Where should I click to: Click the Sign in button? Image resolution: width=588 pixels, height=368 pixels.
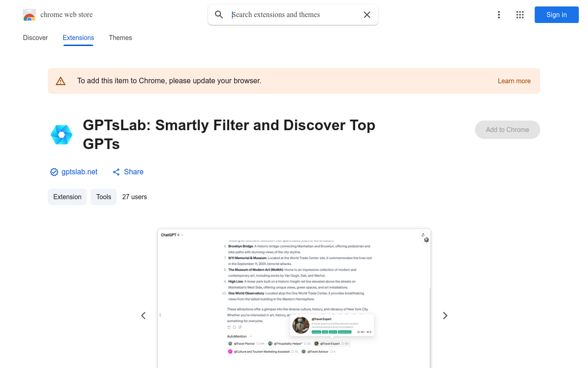557,15
